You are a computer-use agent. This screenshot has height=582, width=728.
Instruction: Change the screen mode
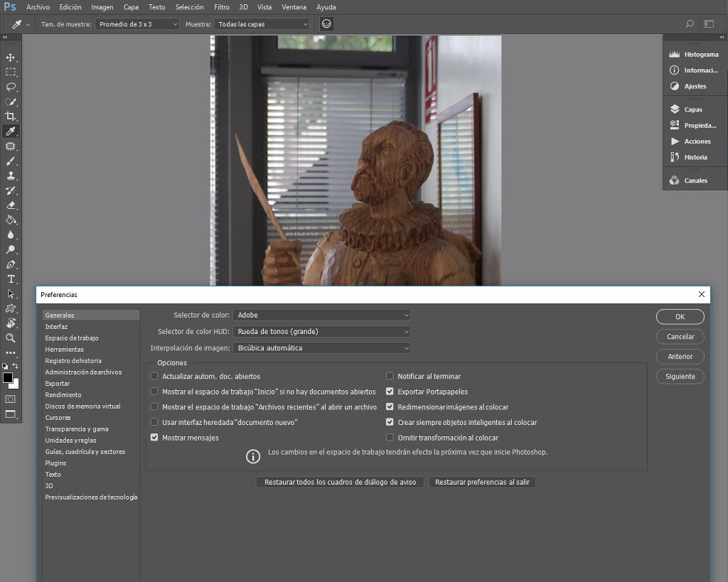10,414
